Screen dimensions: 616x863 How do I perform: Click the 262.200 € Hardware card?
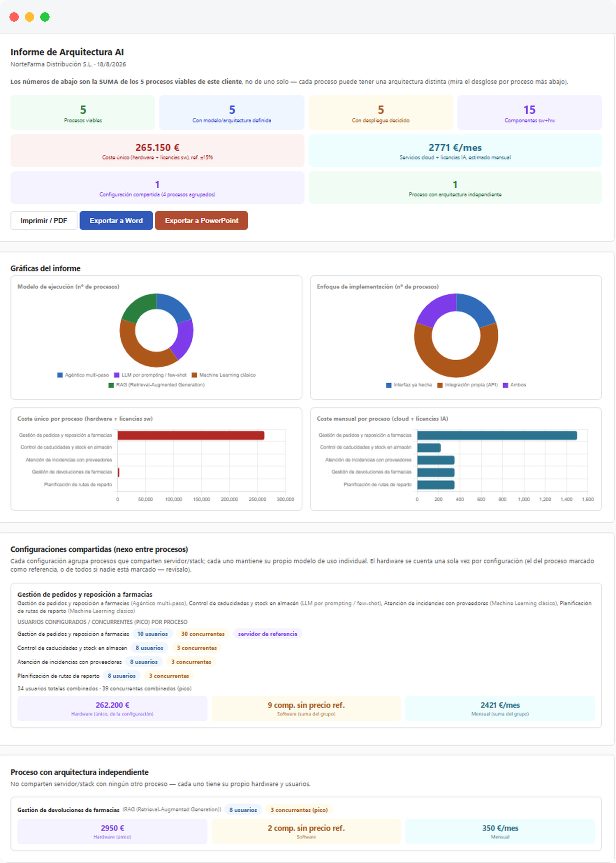pyautogui.click(x=112, y=709)
